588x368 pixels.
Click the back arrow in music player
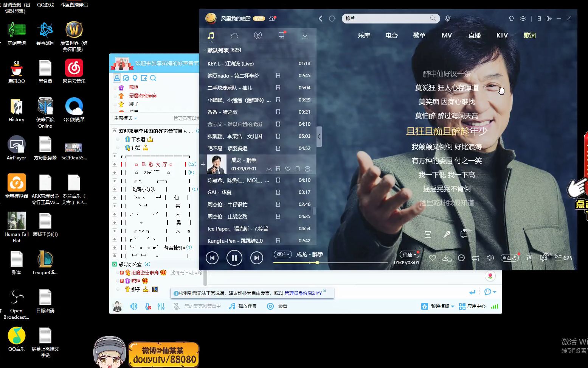(320, 19)
